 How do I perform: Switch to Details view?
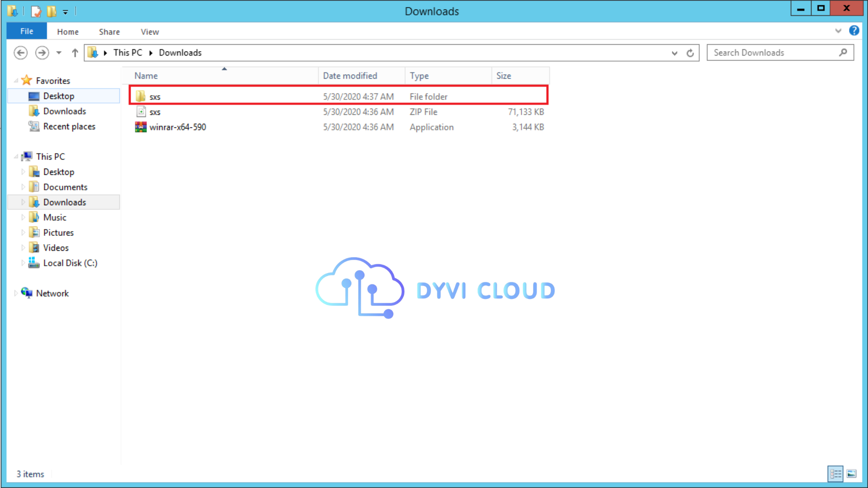[835, 474]
